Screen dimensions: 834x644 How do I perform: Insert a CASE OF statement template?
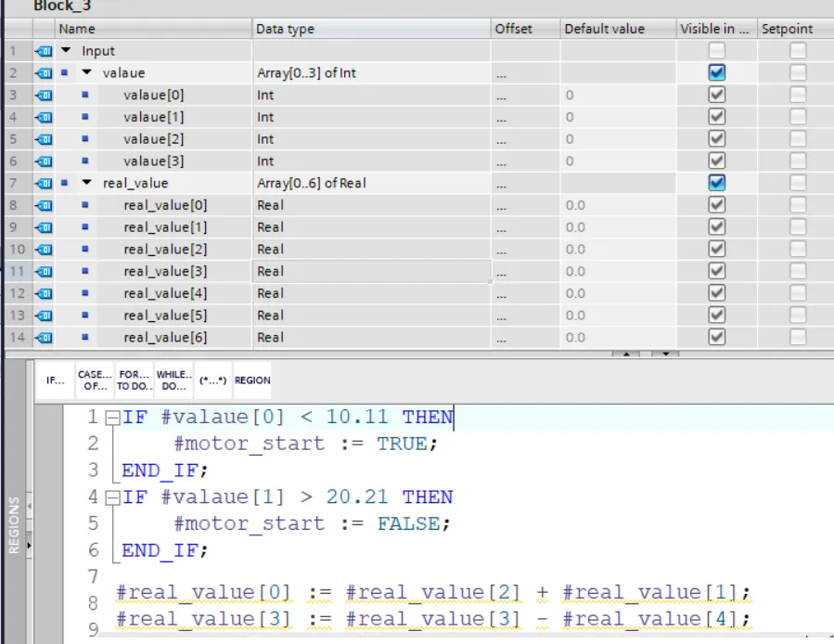coord(96,380)
